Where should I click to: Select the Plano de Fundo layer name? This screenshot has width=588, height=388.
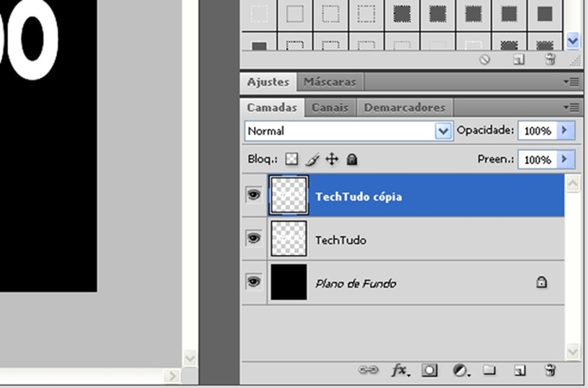point(356,284)
